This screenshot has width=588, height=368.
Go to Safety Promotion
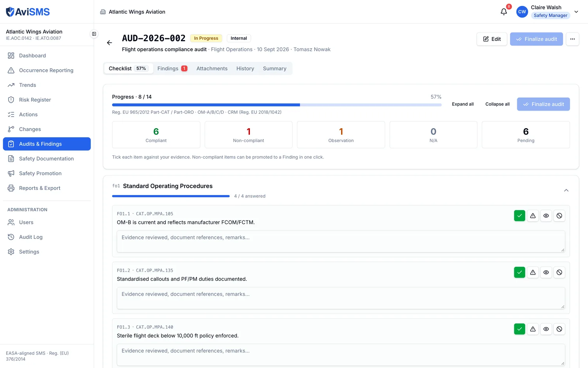pos(47,173)
